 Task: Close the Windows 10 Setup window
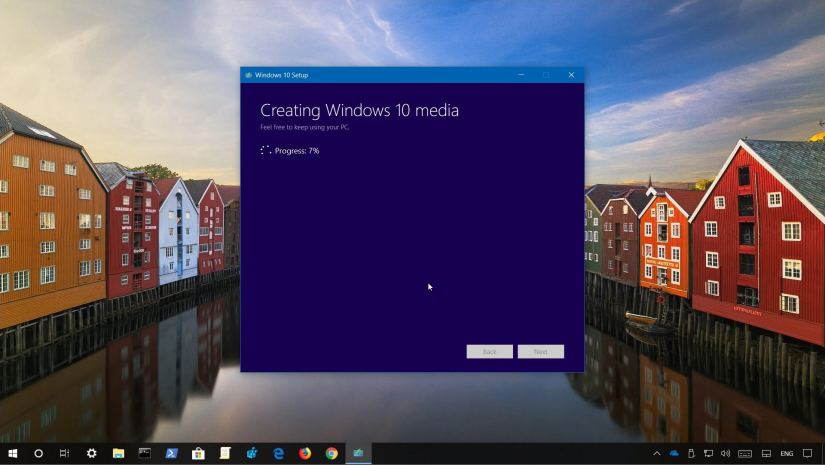click(x=571, y=75)
